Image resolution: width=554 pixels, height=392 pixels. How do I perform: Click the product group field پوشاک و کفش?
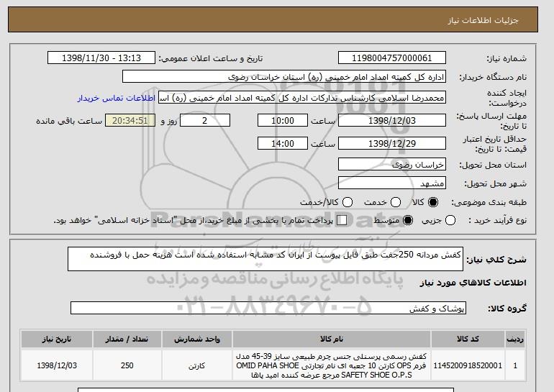pos(268,308)
